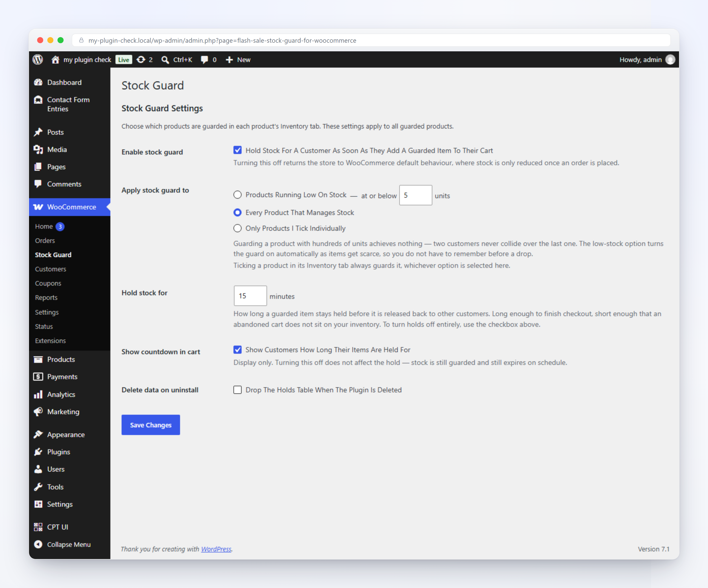Click the notification badge 3 beside Home
The height and width of the screenshot is (588, 708).
click(x=60, y=226)
